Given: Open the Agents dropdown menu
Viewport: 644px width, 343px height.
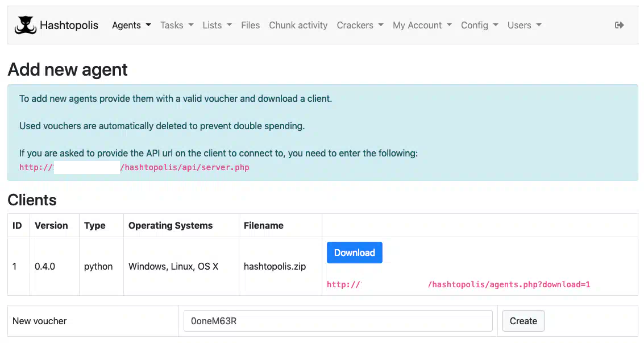Looking at the screenshot, I should point(131,25).
